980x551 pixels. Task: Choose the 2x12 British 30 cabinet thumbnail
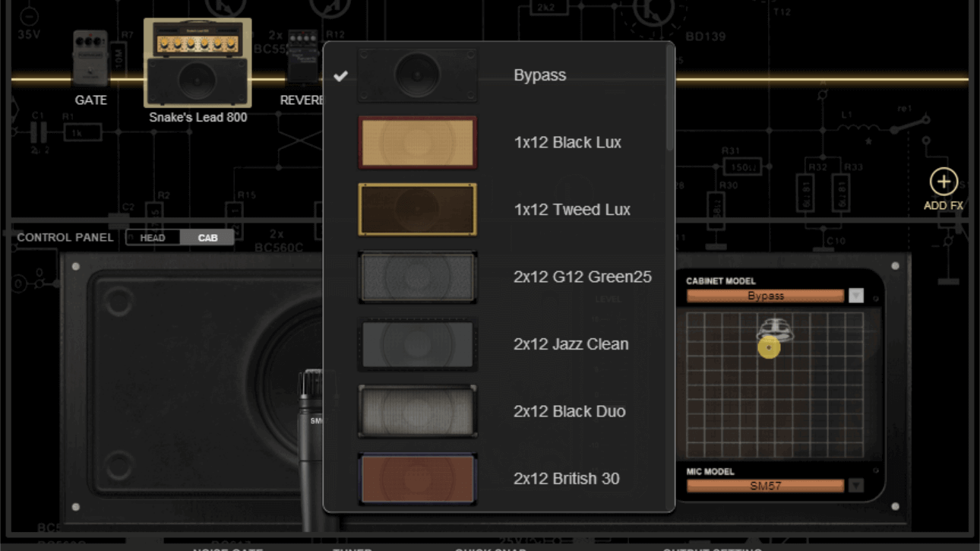click(418, 479)
